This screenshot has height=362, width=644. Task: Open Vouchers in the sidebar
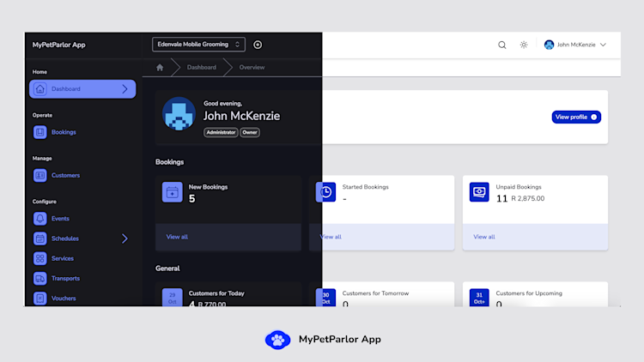(x=64, y=299)
